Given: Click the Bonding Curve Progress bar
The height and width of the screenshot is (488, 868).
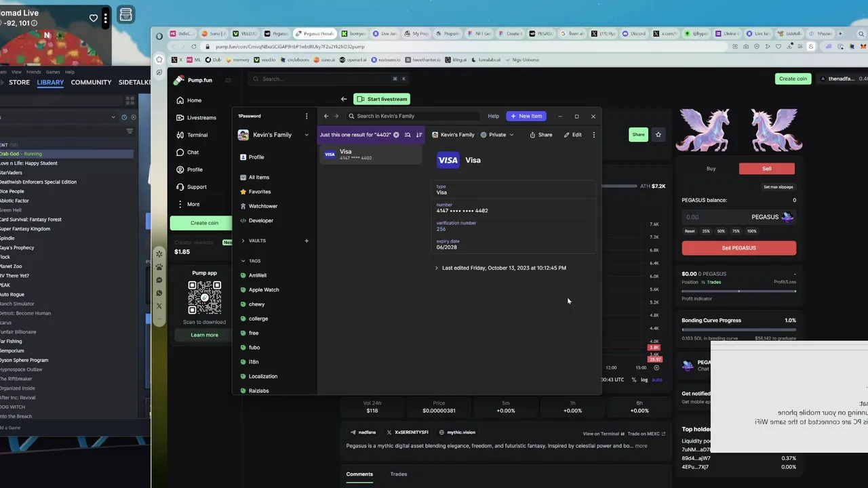Looking at the screenshot, I should click(x=738, y=330).
